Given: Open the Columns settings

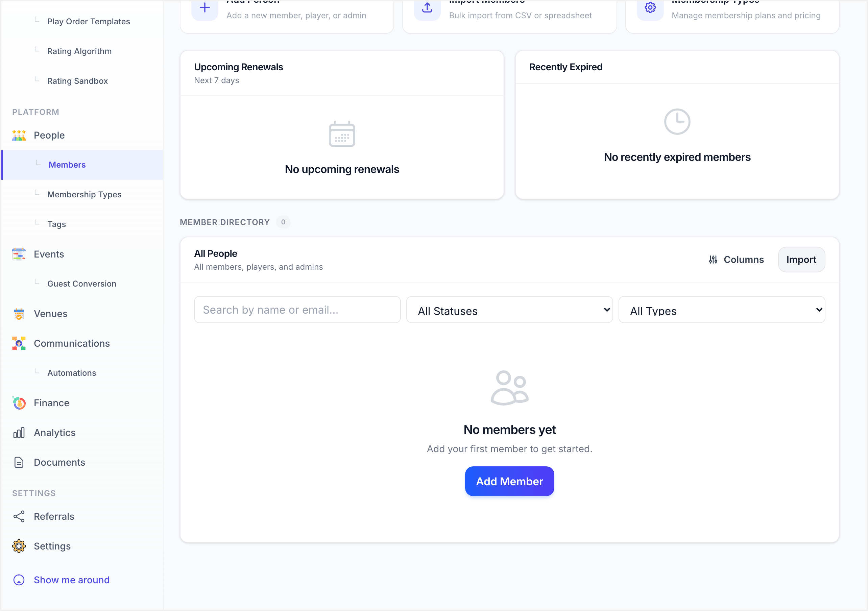Looking at the screenshot, I should pos(736,260).
